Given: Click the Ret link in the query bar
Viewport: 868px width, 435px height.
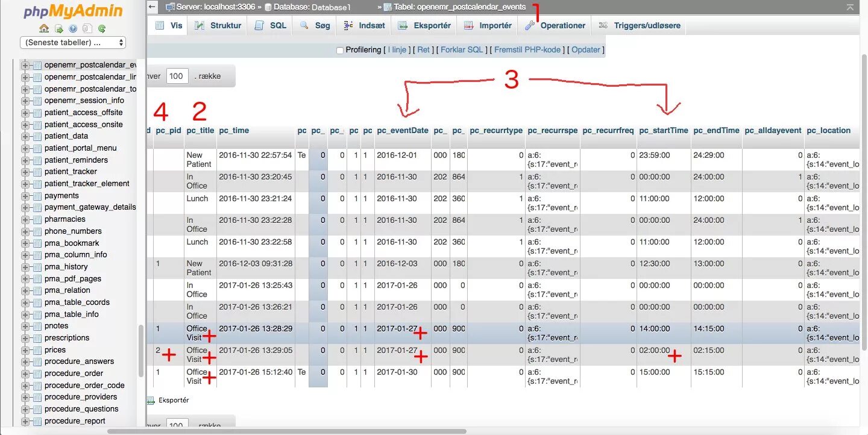Looking at the screenshot, I should tap(424, 50).
